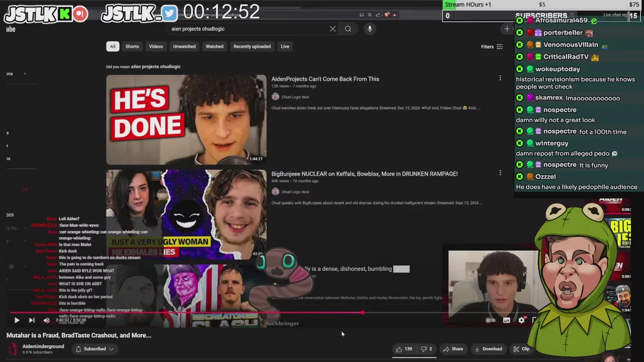
Task: Click the red playback progress handle
Action: click(362, 313)
